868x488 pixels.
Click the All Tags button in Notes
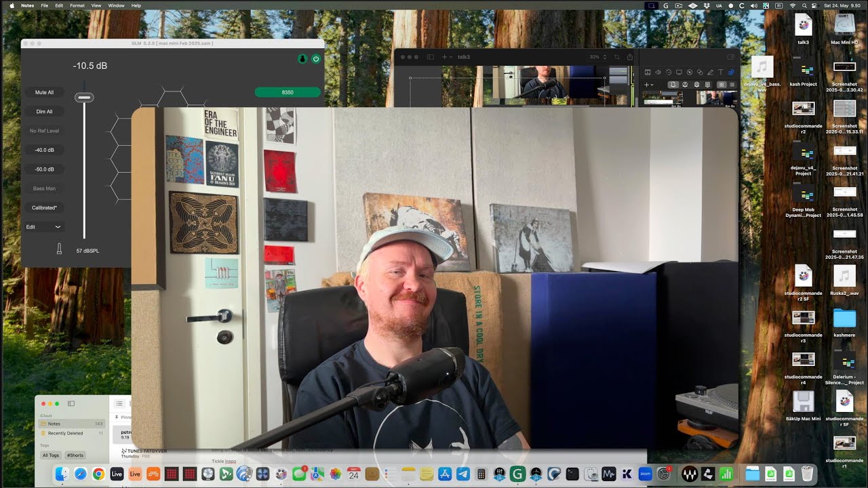pyautogui.click(x=51, y=455)
